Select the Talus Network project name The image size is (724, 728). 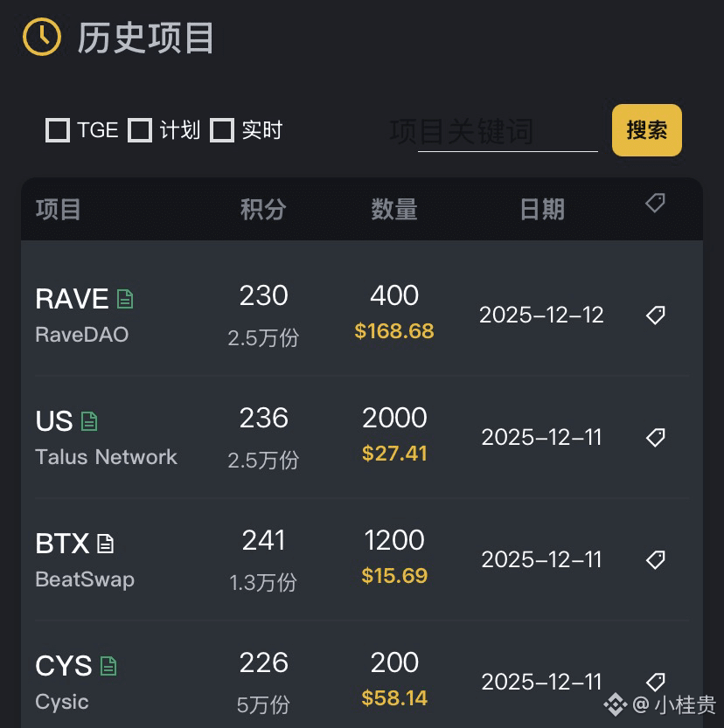(106, 457)
